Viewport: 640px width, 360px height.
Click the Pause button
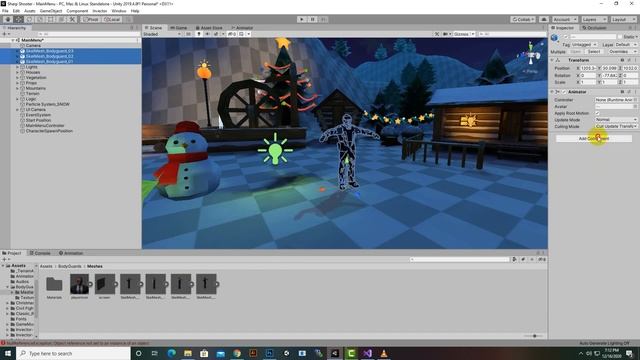point(313,19)
